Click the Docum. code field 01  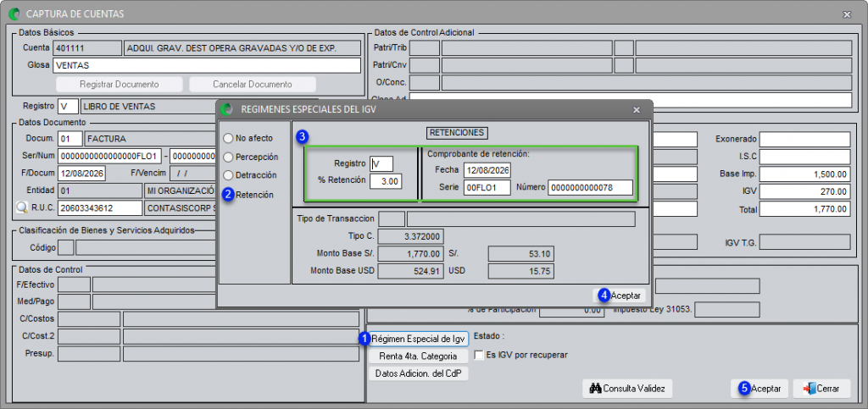coord(70,138)
